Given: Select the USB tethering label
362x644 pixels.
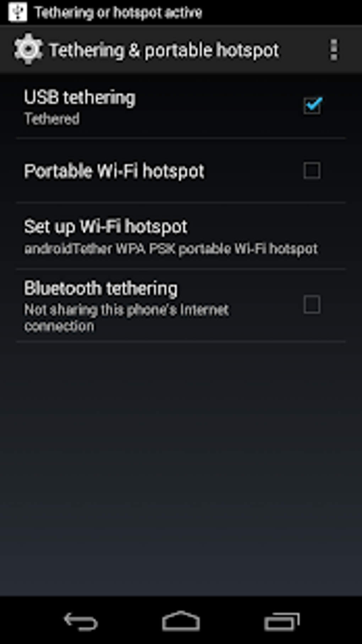Looking at the screenshot, I should [x=80, y=98].
